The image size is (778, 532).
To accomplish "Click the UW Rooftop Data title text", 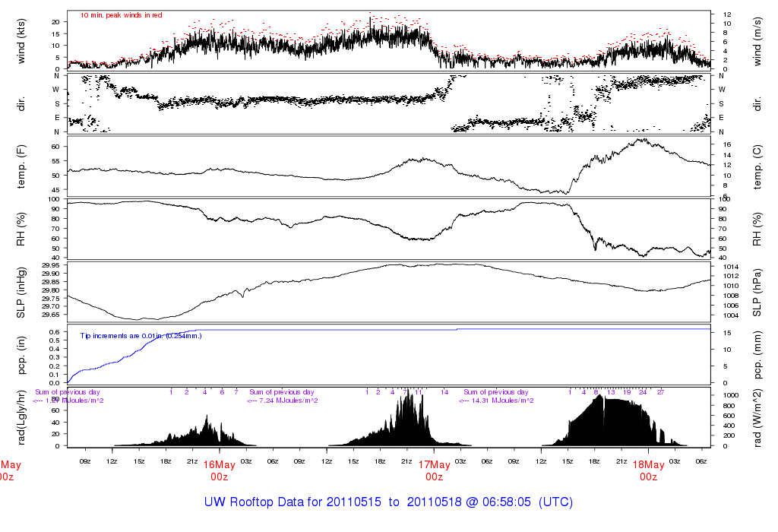I will click(x=388, y=502).
